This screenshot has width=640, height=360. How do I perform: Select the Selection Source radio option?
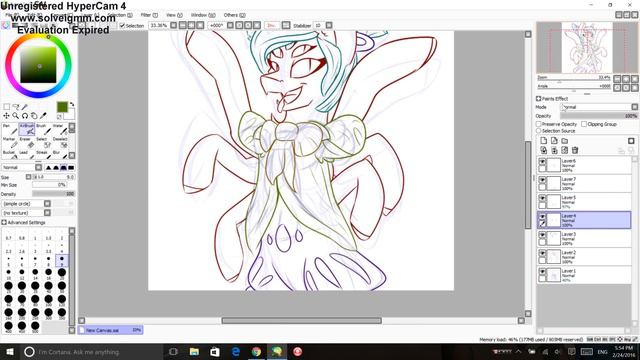[x=538, y=131]
